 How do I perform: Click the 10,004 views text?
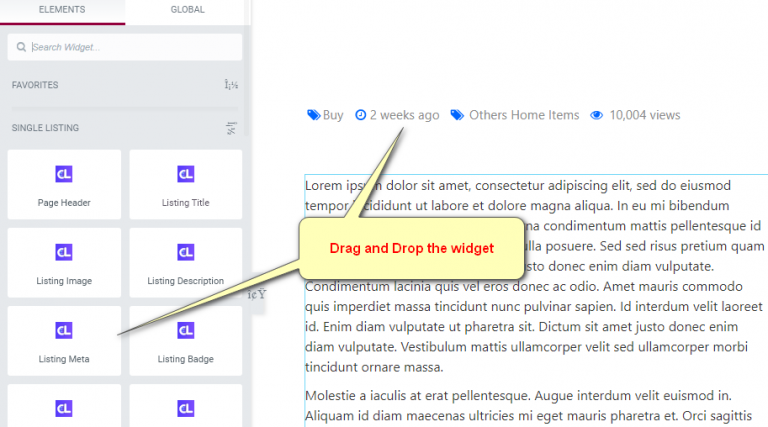645,115
